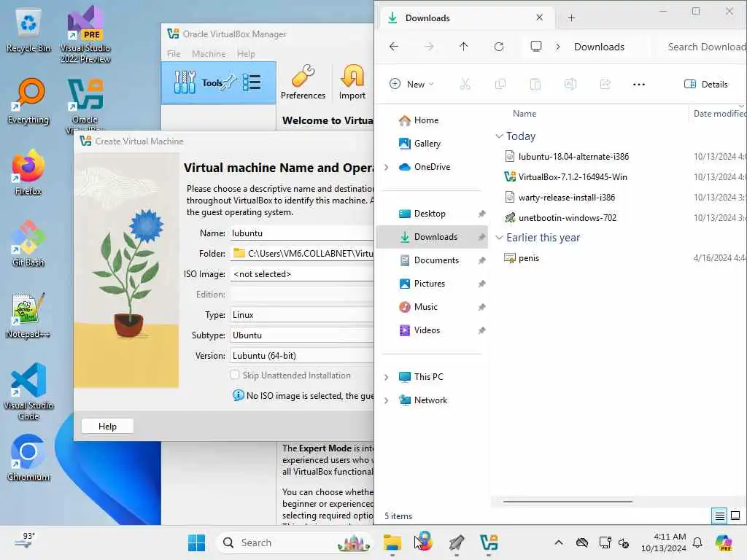Viewport: 747px width, 560px height.
Task: Click the Paste toolbar icon
Action: pos(535,85)
